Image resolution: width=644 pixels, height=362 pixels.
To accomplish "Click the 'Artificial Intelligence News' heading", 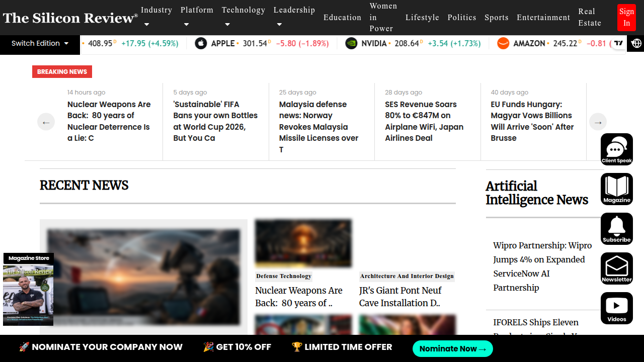I will coord(537,193).
